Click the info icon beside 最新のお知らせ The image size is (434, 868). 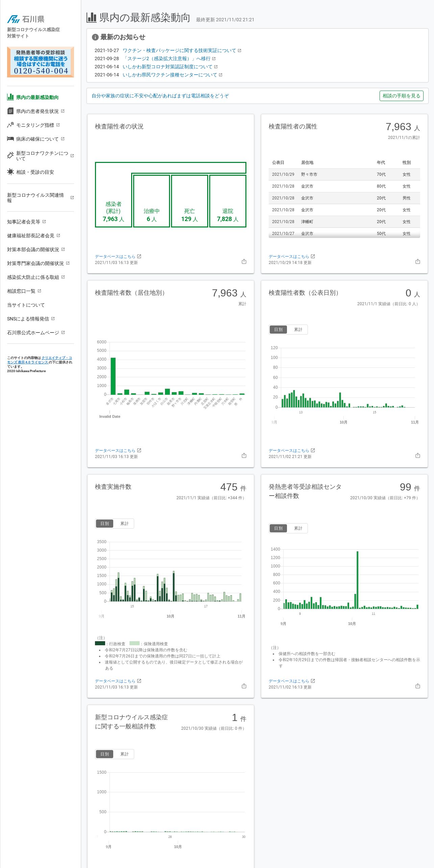pyautogui.click(x=95, y=37)
